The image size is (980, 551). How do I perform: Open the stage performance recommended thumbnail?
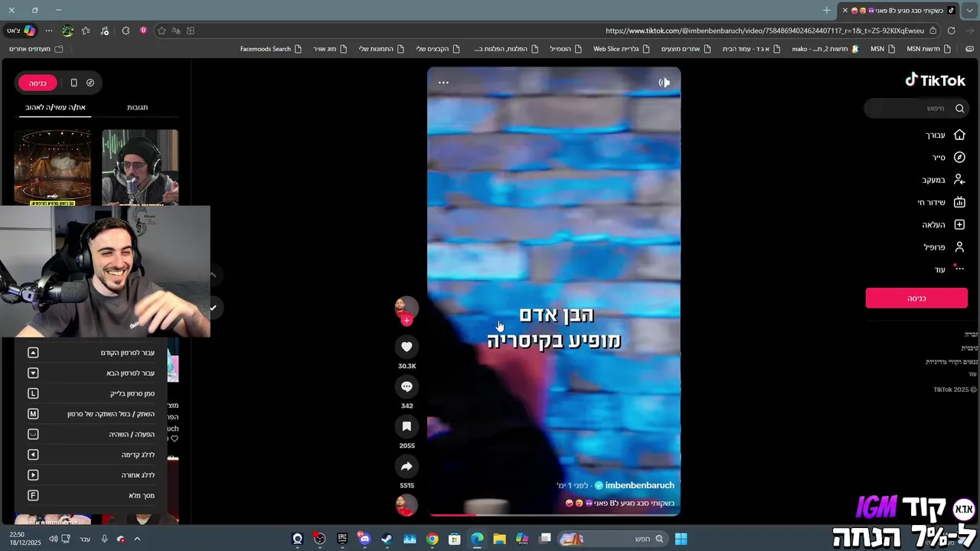tap(52, 168)
